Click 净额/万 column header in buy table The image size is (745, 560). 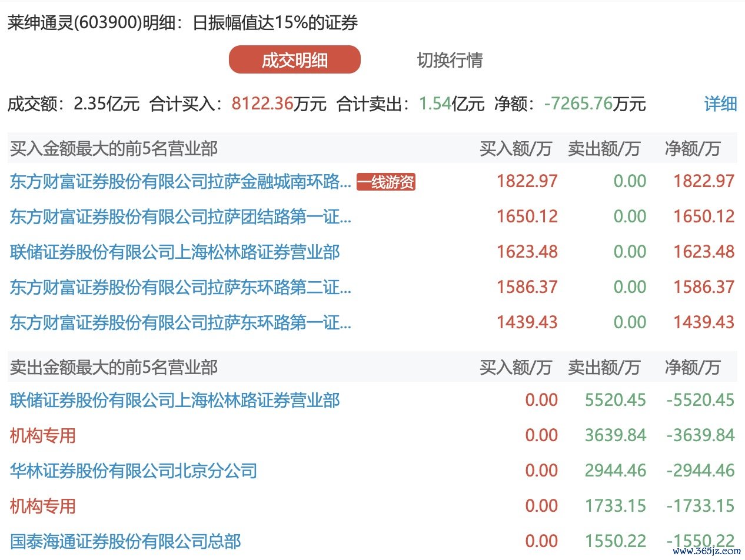pos(693,149)
